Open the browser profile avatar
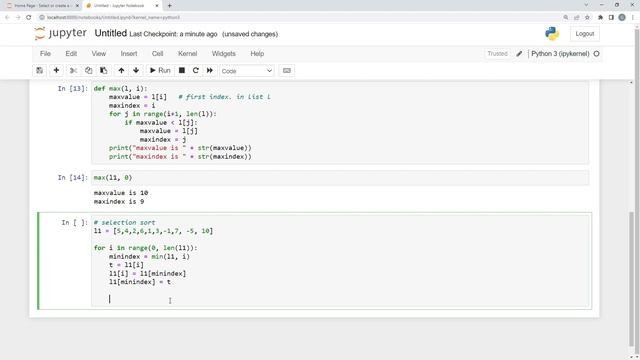Viewport: 640px width, 360px height. pos(622,18)
